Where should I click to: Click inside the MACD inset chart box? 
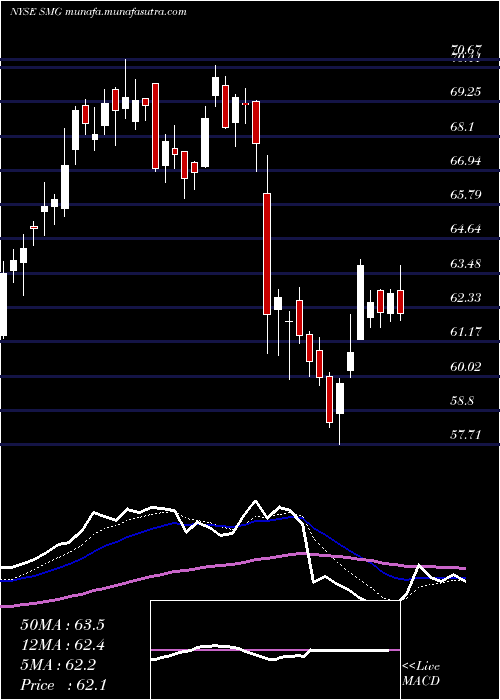click(x=275, y=650)
